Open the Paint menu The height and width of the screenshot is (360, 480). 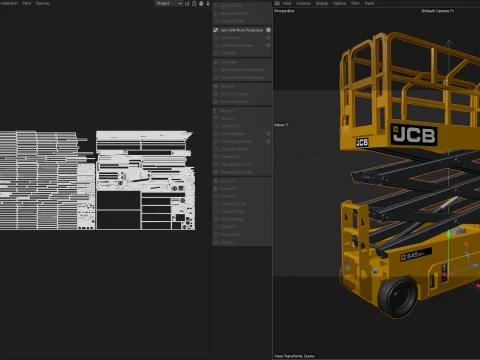click(27, 3)
